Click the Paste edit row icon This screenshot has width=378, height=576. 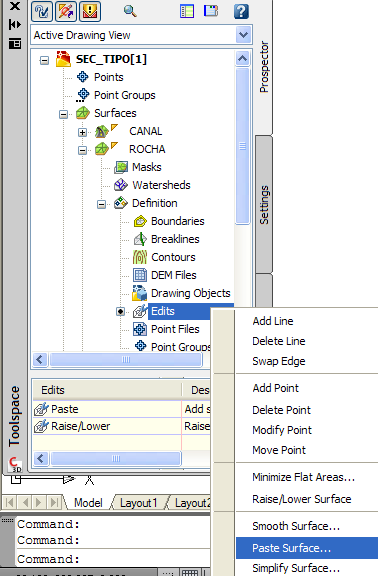pos(41,409)
